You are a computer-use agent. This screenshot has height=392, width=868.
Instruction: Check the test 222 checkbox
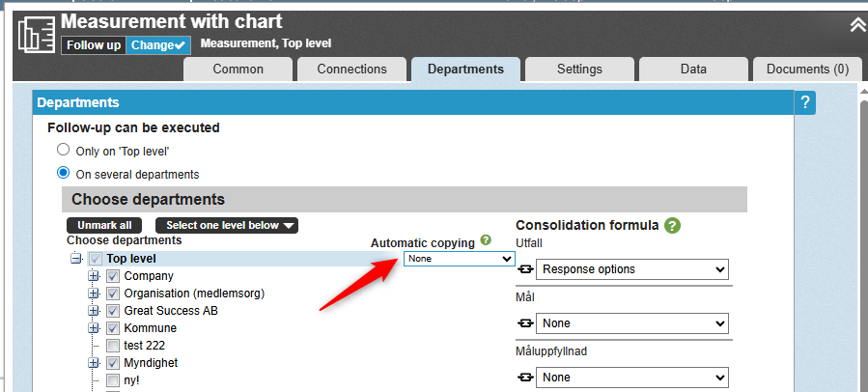113,346
